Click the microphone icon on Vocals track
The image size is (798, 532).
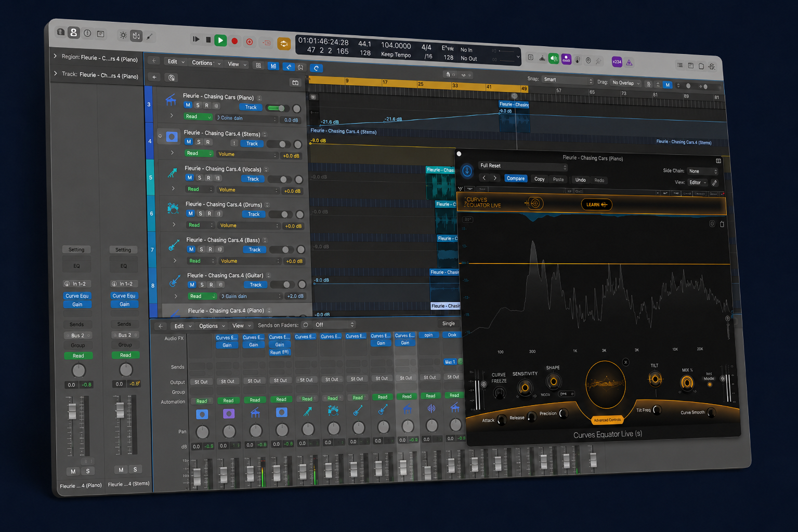tap(172, 173)
